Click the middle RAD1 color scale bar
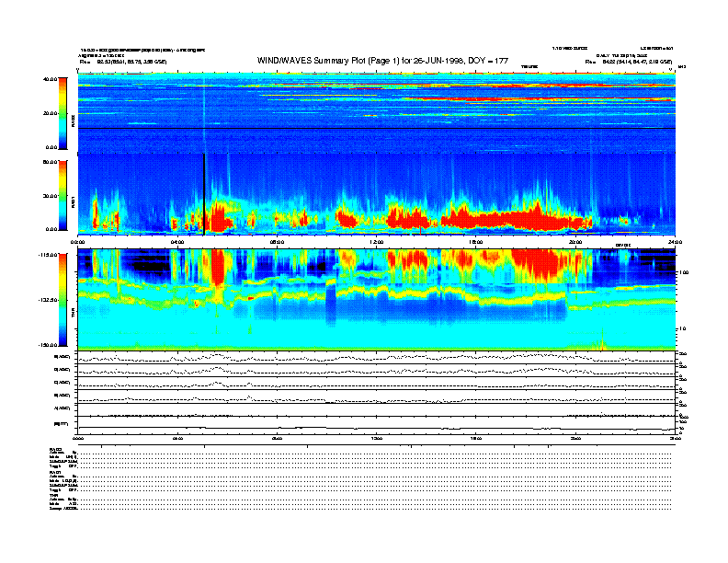This screenshot has width=728, height=563. point(63,195)
